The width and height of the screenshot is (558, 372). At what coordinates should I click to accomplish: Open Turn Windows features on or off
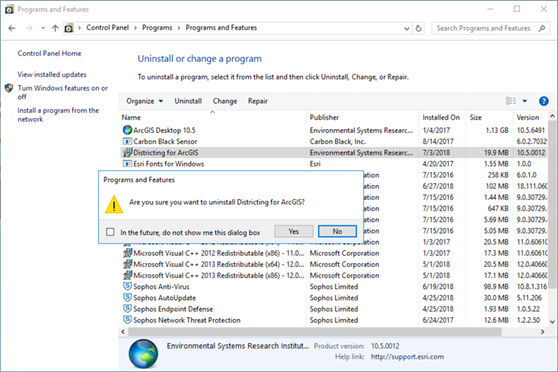coord(63,92)
